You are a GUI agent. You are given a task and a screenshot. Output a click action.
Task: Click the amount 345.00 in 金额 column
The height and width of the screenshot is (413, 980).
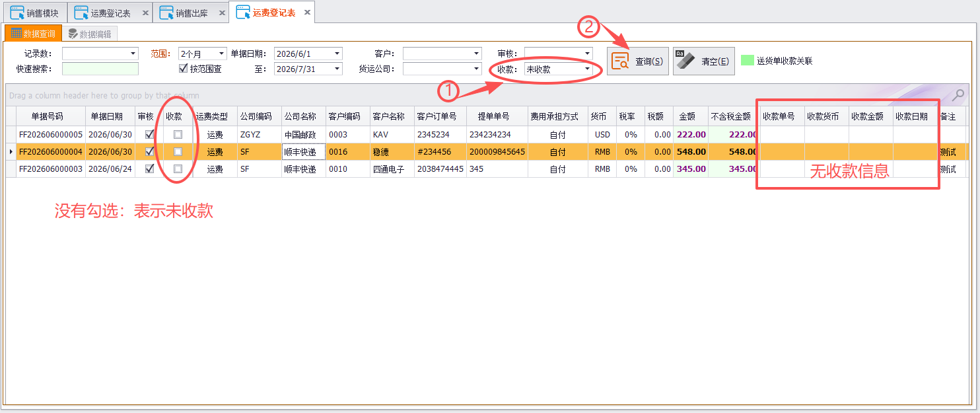[691, 169]
